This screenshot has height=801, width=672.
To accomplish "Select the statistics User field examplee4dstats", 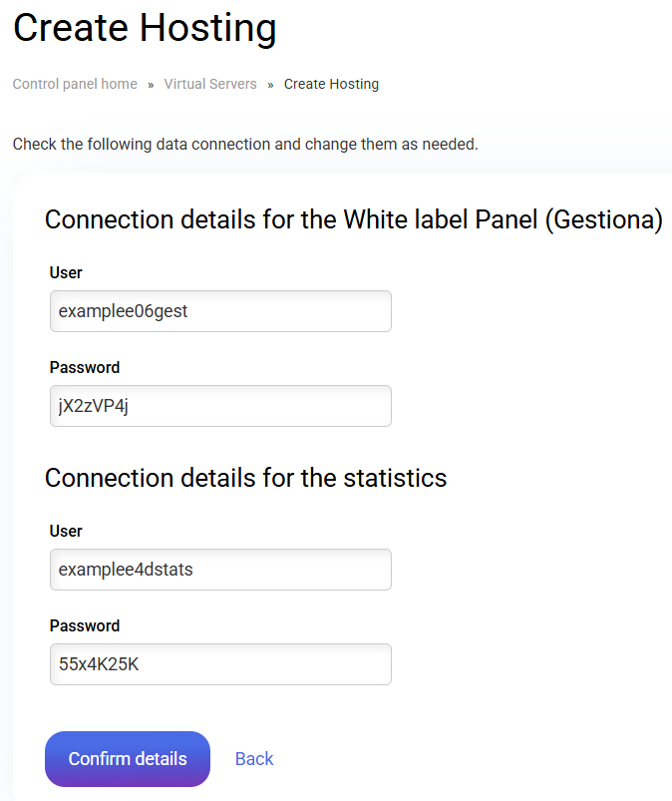I will pos(220,570).
